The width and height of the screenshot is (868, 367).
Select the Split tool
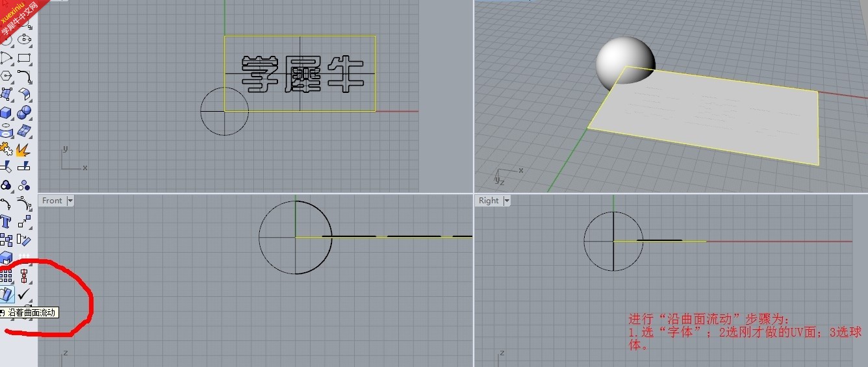point(25,167)
